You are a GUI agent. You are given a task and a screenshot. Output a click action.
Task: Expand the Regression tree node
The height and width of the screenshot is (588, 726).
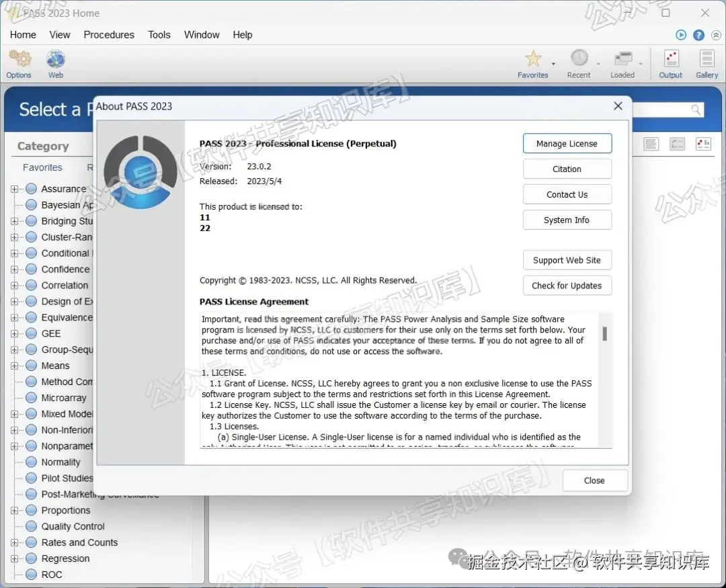coord(14,559)
